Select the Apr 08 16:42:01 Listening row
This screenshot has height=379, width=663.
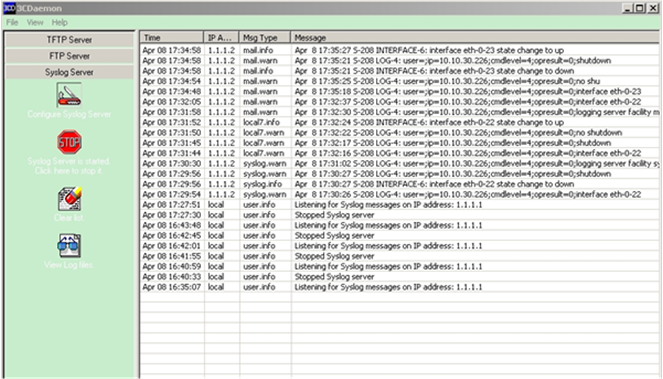[400, 246]
